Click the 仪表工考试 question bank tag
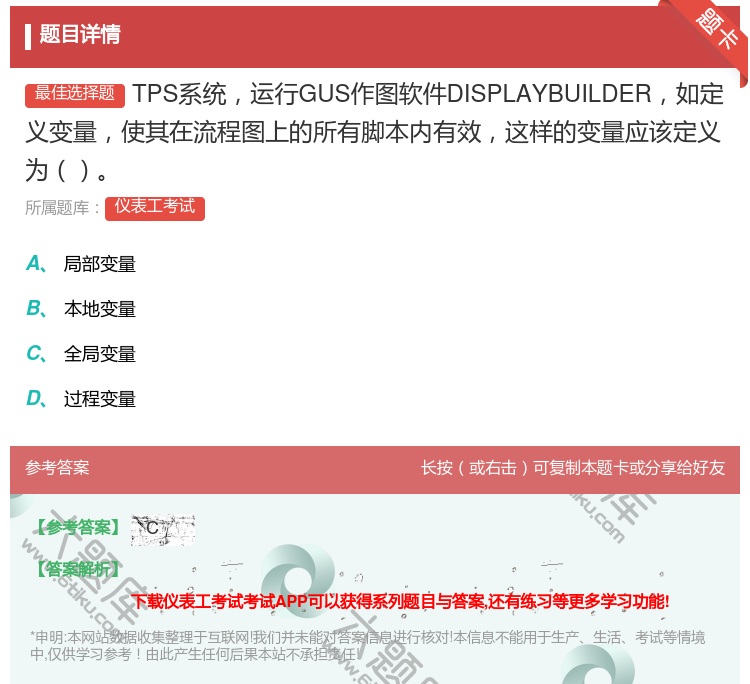The height and width of the screenshot is (684, 750). click(154, 209)
